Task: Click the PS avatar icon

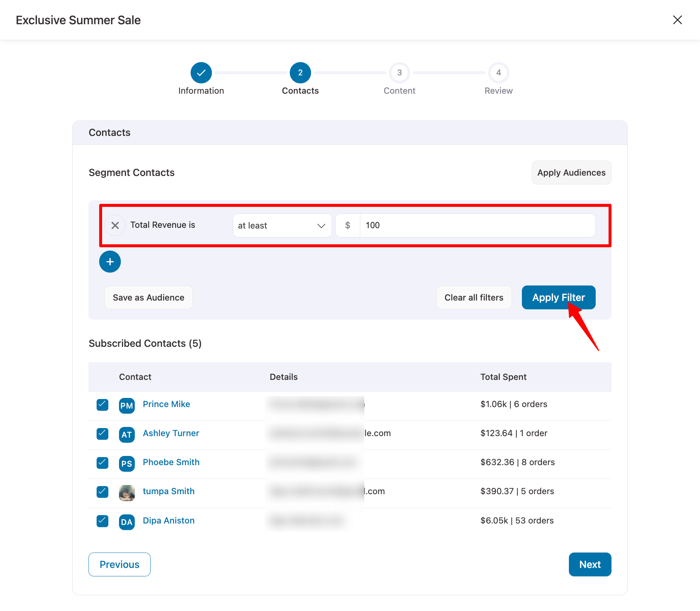Action: [x=127, y=464]
